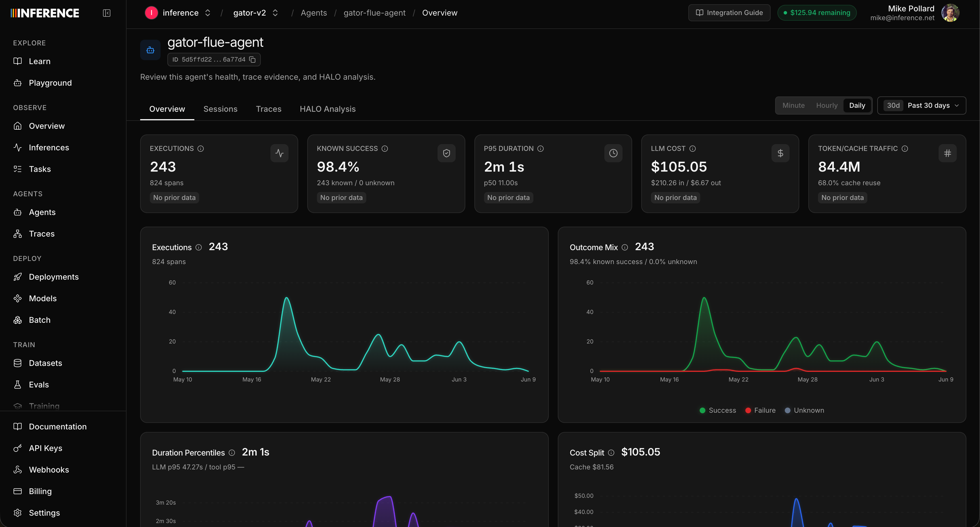This screenshot has height=527, width=980.
Task: Switch granularity to Hourly
Action: [x=827, y=106]
